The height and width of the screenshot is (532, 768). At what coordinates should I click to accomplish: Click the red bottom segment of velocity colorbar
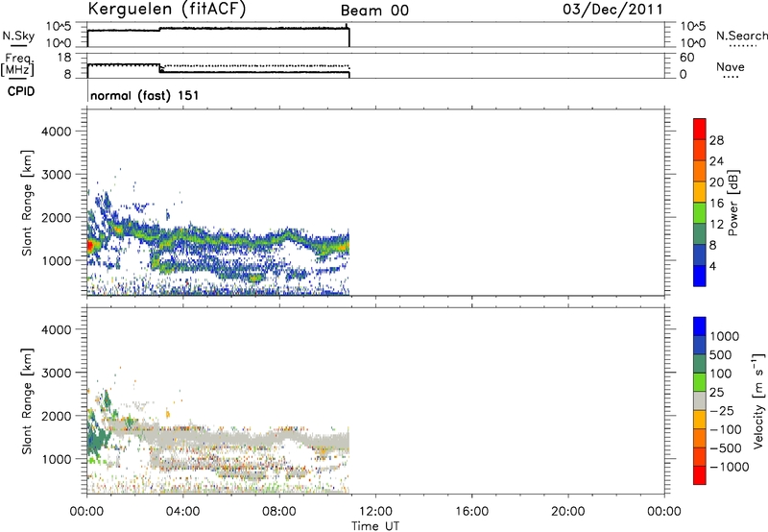pos(700,475)
